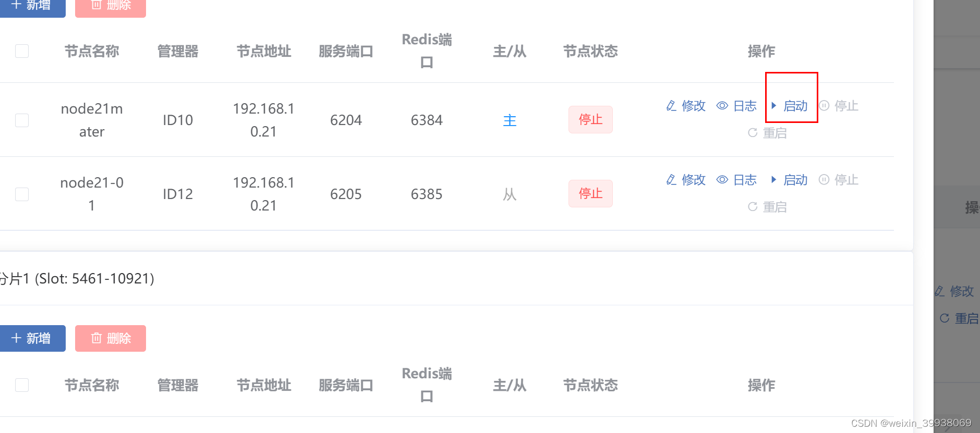The width and height of the screenshot is (980, 433).
Task: Toggle select-all checkbox in 分片1 table header
Action: tap(22, 385)
